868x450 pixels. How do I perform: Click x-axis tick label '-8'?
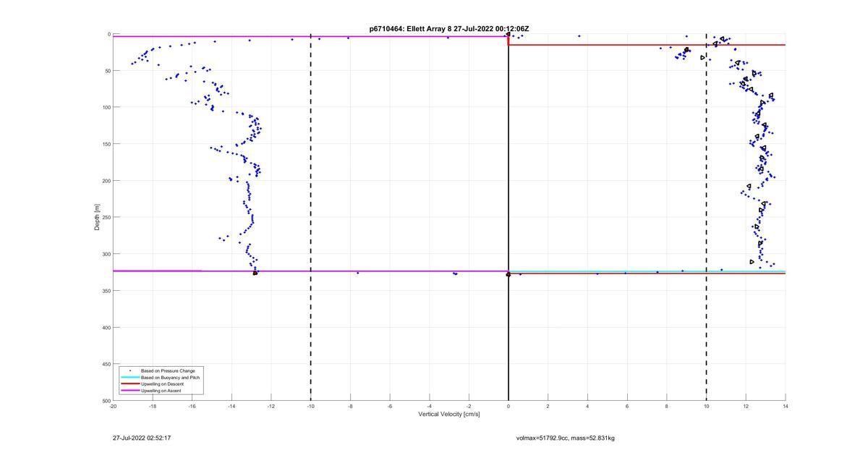[350, 406]
